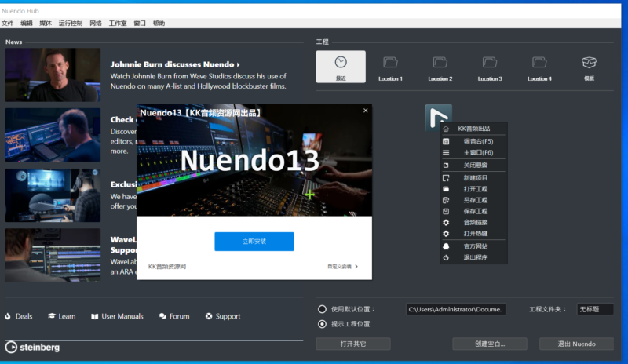628x364 pixels.
Task: Open the 文件 menu
Action: click(7, 24)
